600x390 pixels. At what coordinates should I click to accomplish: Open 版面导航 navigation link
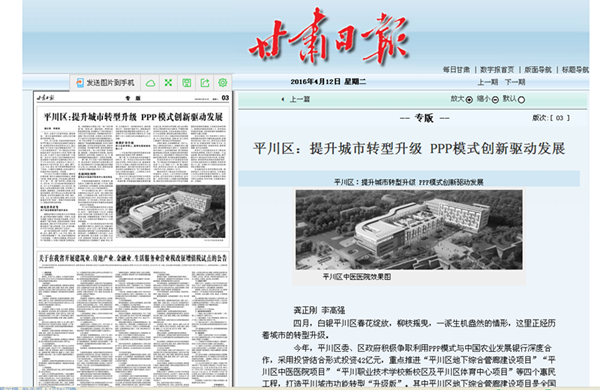tap(538, 70)
